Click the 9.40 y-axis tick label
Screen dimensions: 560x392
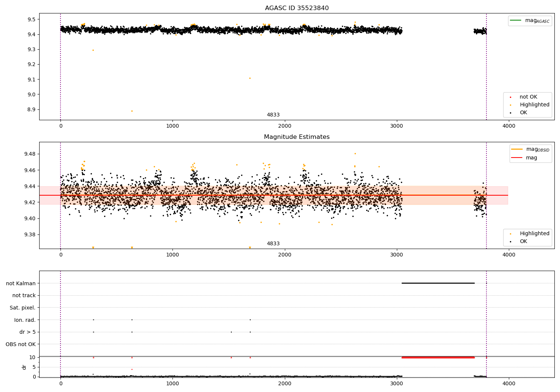pos(30,218)
